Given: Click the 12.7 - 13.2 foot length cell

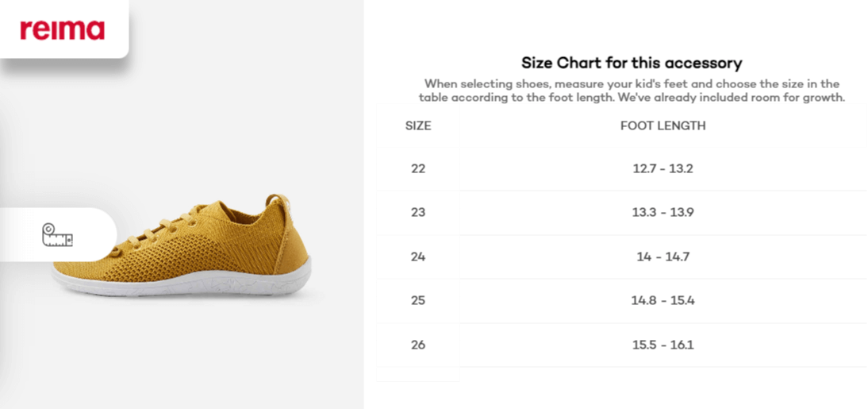Looking at the screenshot, I should [663, 168].
